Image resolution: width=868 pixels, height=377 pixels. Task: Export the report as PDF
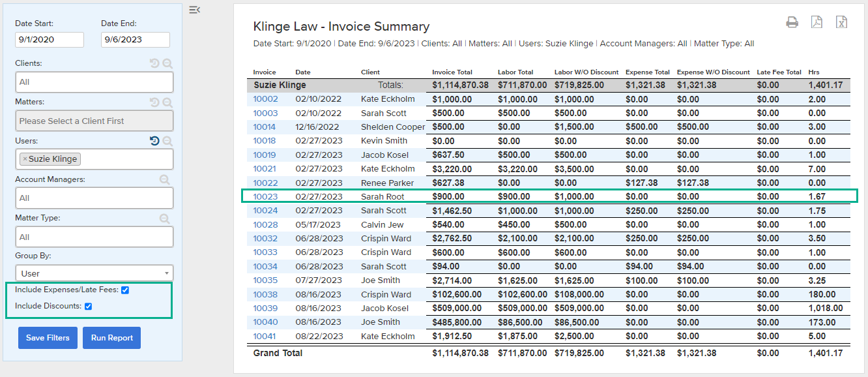point(817,23)
